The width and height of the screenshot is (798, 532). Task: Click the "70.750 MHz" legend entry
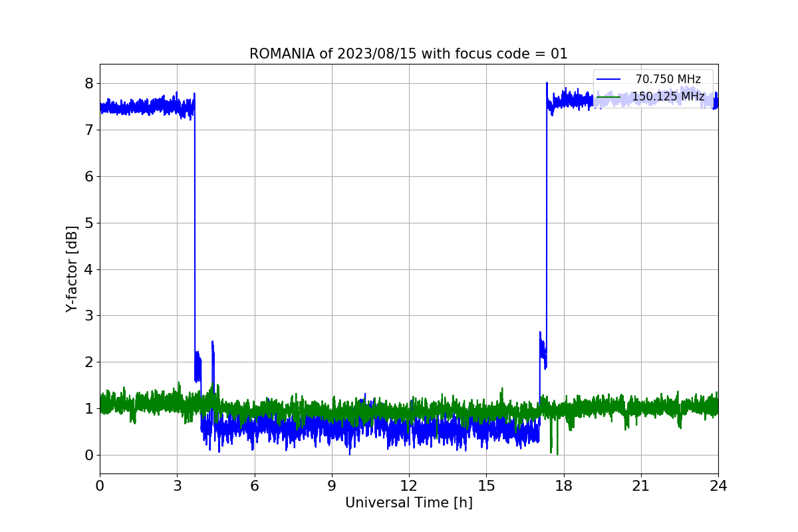click(x=668, y=79)
